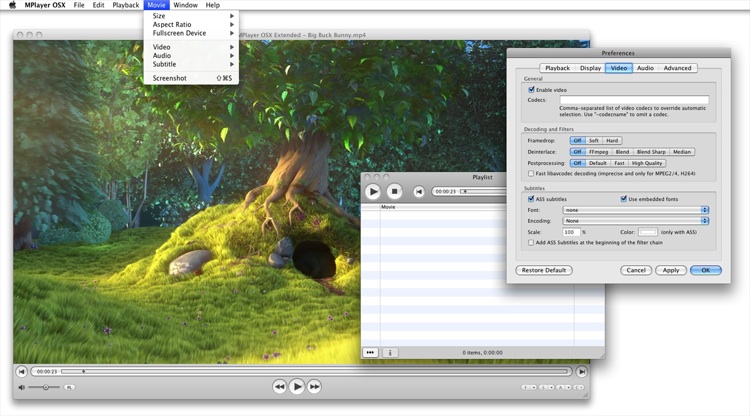Toggle the ASS subtitles checkbox

[531, 198]
